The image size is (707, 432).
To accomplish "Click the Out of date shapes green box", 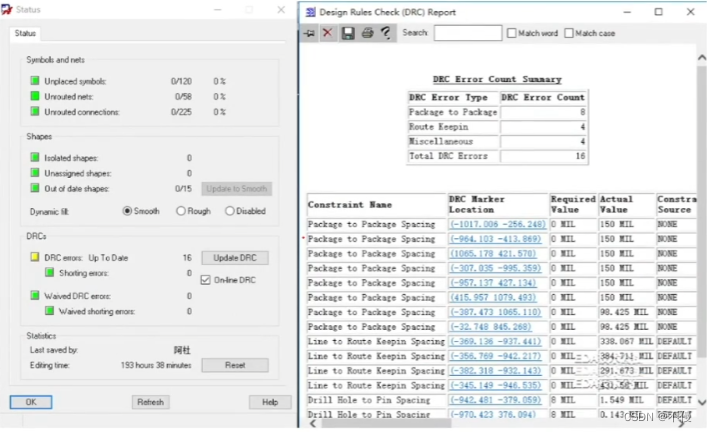I will pyautogui.click(x=35, y=188).
